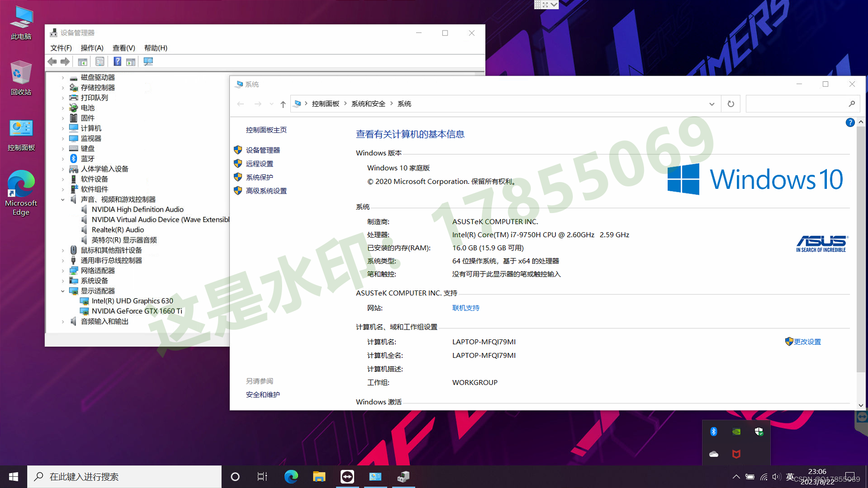
Task: Collapse the 声音、视频和游戏控制器 node
Action: pos(63,199)
